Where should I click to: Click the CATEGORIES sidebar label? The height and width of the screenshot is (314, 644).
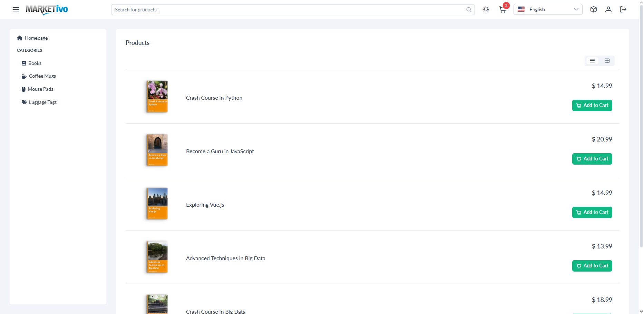(x=29, y=50)
